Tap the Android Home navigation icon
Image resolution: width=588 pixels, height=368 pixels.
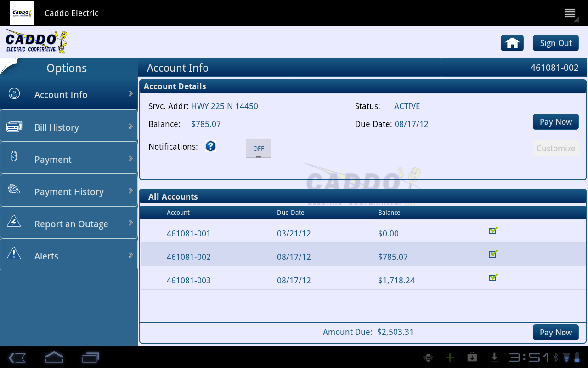point(54,357)
